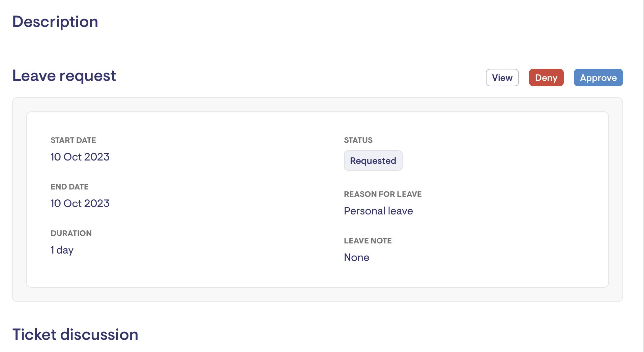The image size is (644, 352).
Task: Click the Personal leave reason text
Action: (x=378, y=211)
